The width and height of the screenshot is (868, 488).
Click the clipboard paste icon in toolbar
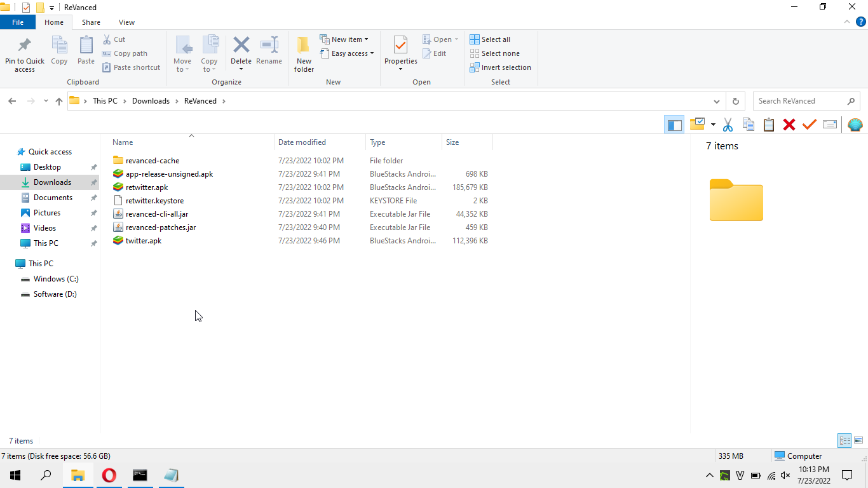click(769, 125)
